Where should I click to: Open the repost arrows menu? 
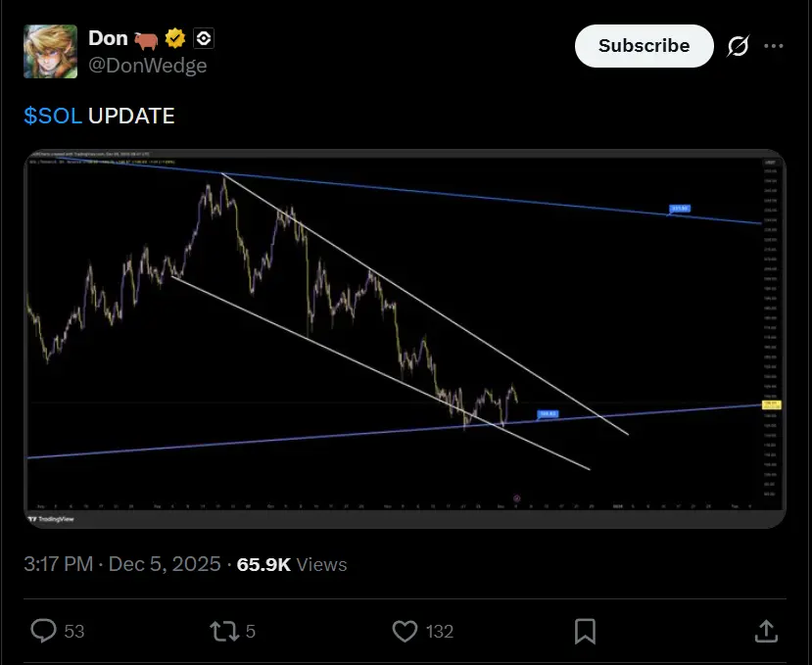[x=225, y=631]
